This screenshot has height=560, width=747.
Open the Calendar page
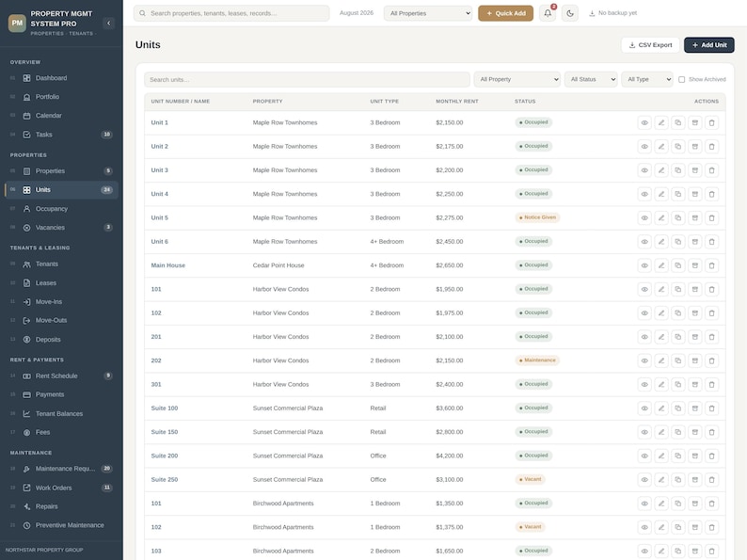pyautogui.click(x=61, y=116)
